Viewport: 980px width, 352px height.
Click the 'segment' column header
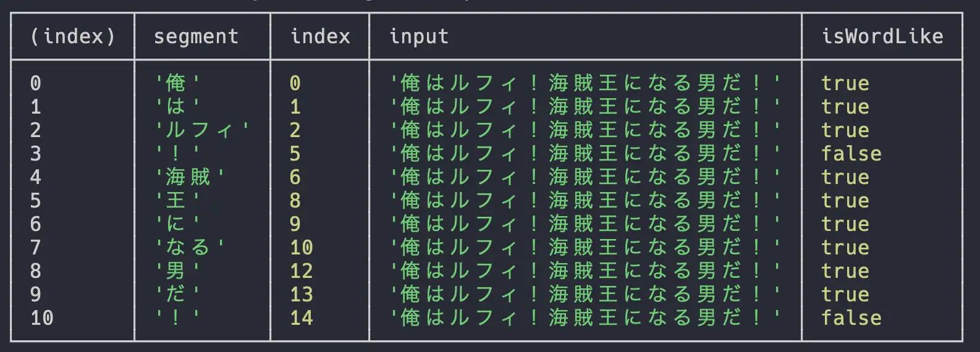pos(196,36)
